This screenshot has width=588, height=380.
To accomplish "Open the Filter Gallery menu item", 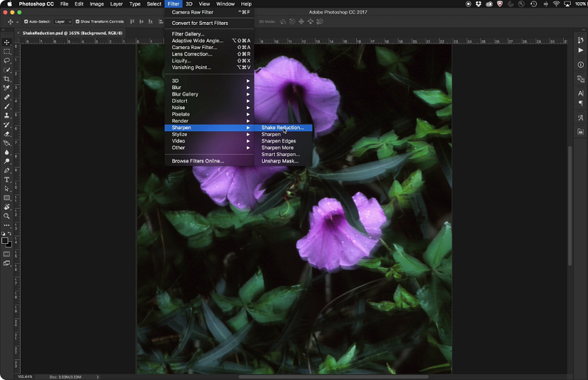I will (209, 34).
